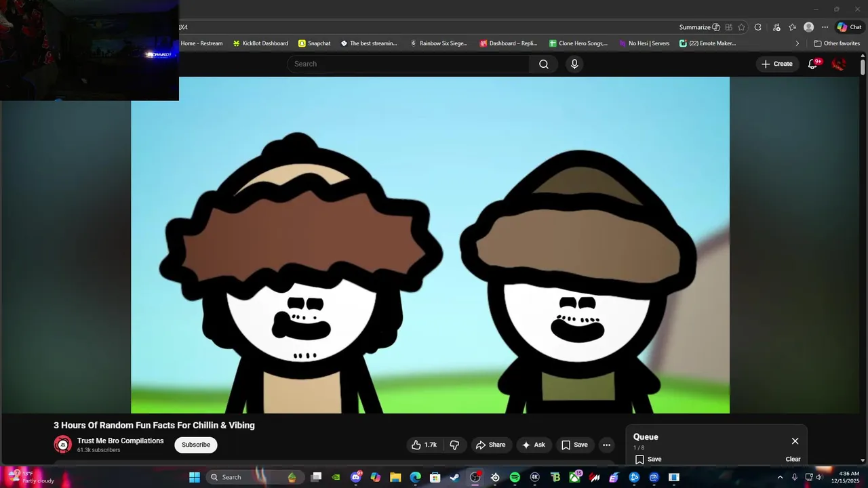The image size is (868, 488).
Task: Add this page to favorites star
Action: tap(741, 27)
